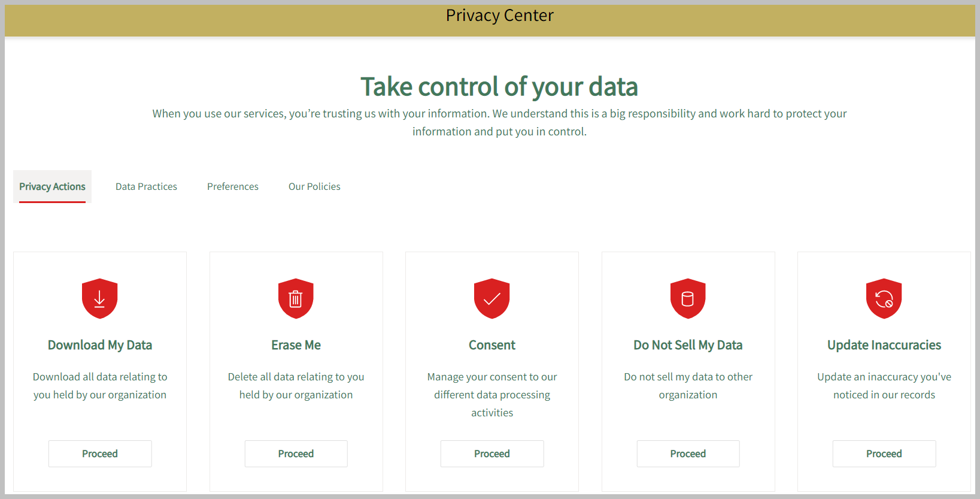980x499 pixels.
Task: Click the Download My Data card title
Action: [x=100, y=345]
